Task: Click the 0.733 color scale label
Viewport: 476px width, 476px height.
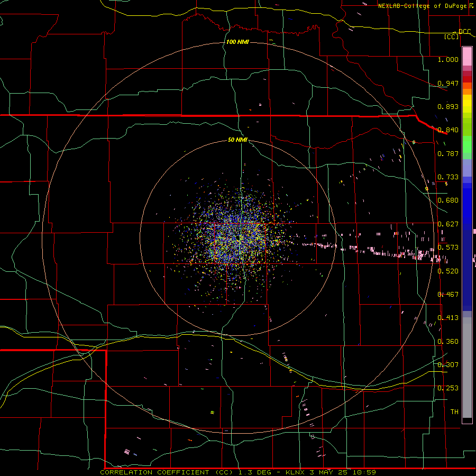Action: pyautogui.click(x=448, y=177)
